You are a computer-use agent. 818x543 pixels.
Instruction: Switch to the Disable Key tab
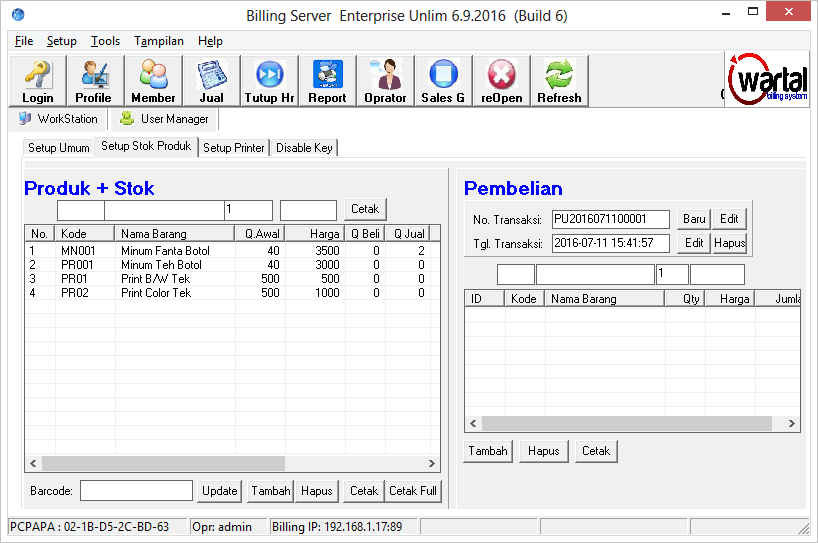[x=304, y=148]
